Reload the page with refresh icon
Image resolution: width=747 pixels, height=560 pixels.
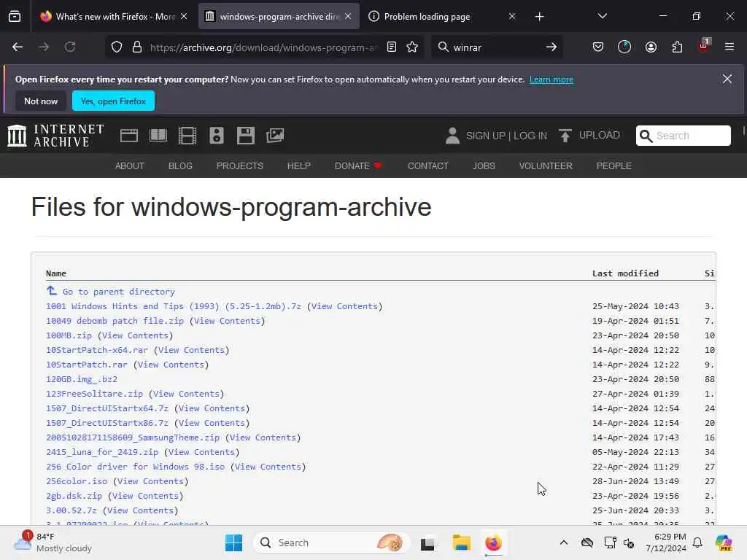coord(70,47)
